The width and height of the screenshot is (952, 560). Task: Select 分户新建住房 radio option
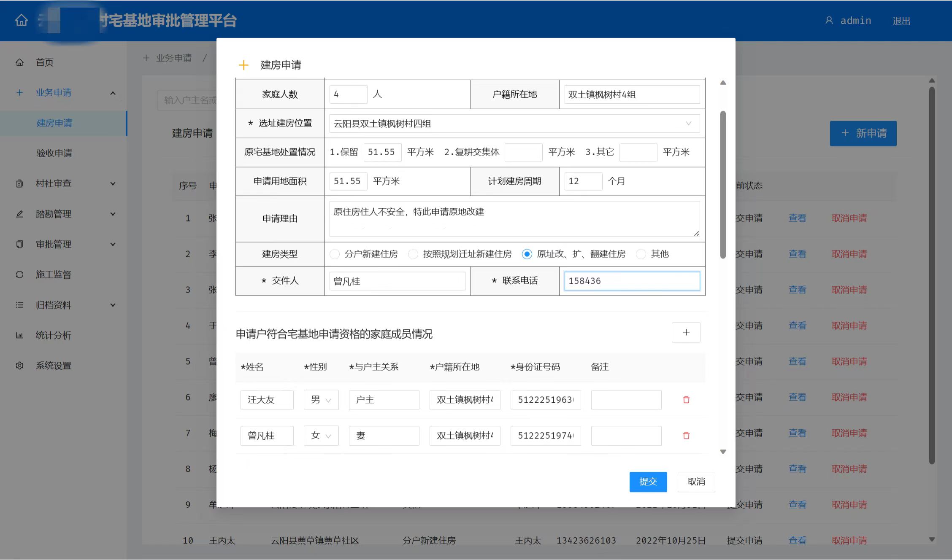point(335,254)
